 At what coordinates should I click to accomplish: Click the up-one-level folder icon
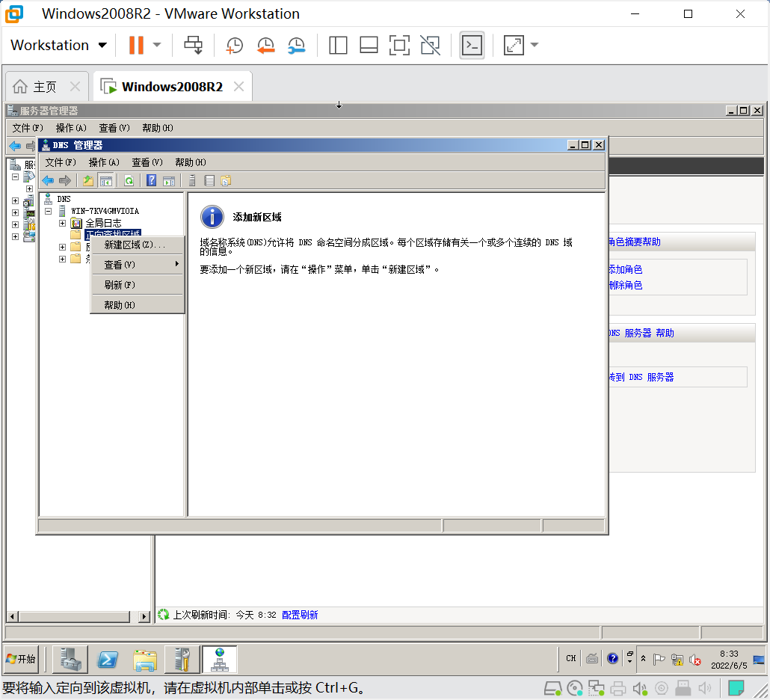pos(88,181)
